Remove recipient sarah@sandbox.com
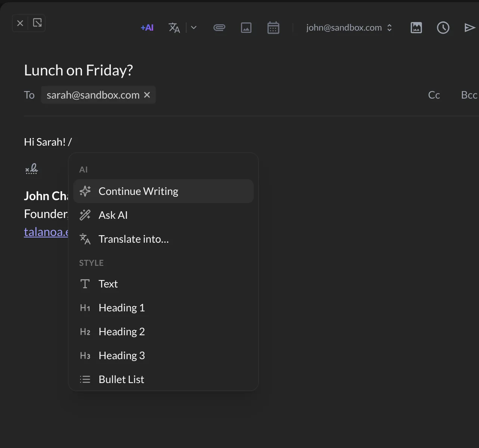The image size is (479, 448). tap(147, 95)
